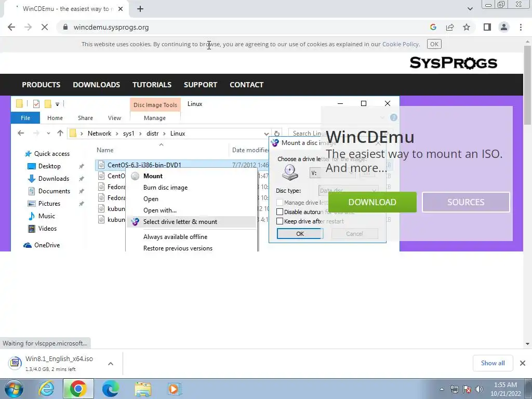Open the Action Center flag icon

(467, 389)
